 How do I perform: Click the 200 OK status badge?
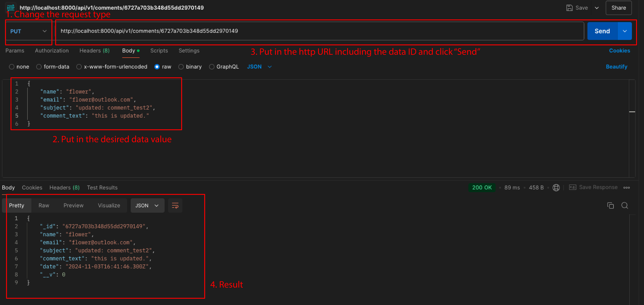(x=482, y=188)
